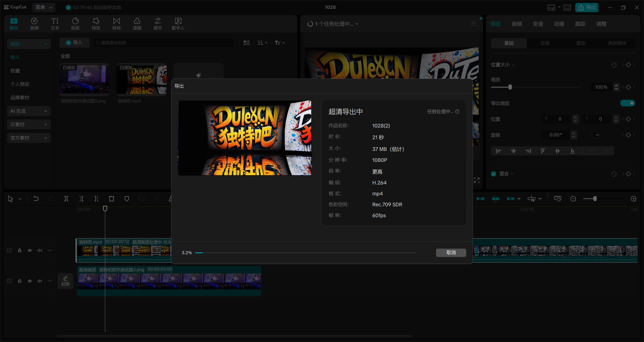Expand the AI 生成 section
This screenshot has height=342, width=644.
(x=29, y=111)
